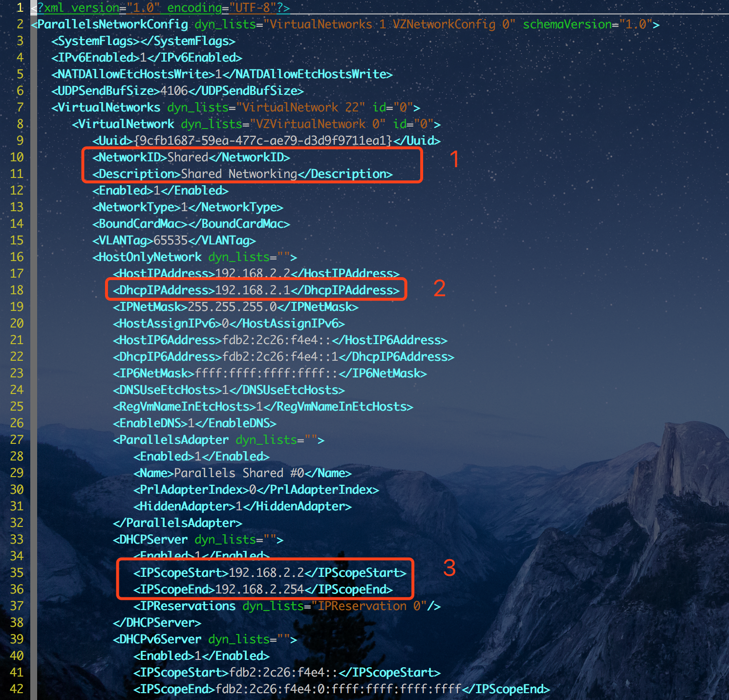Click the VirtualNetworks opening tag on line 7
This screenshot has width=729, height=700.
(x=236, y=108)
